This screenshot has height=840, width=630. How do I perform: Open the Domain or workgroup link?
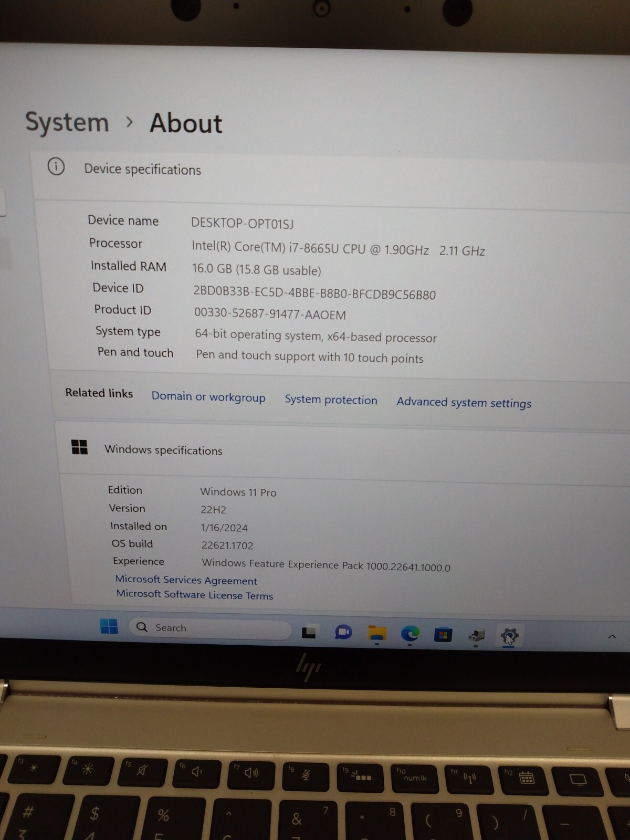point(208,397)
